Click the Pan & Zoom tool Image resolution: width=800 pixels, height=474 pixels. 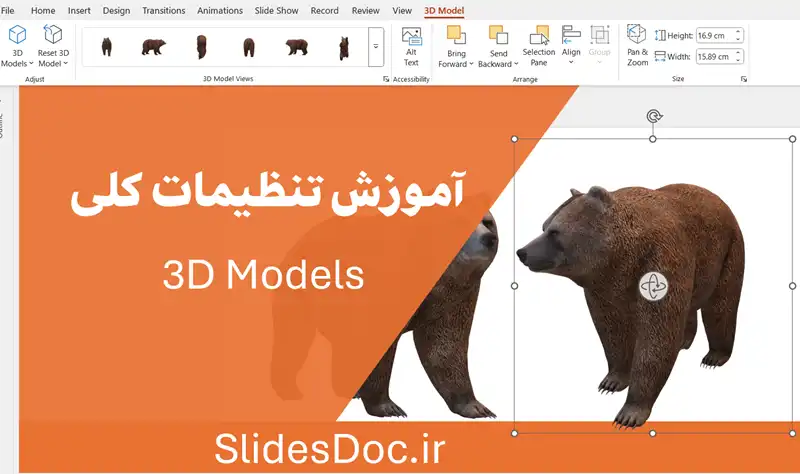pyautogui.click(x=637, y=45)
